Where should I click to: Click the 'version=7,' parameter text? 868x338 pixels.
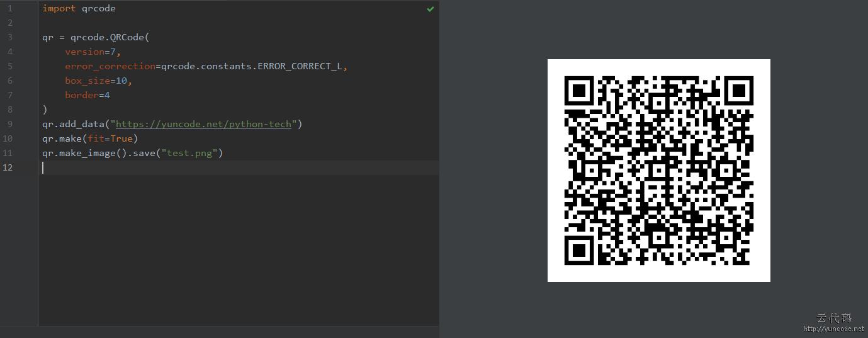click(93, 52)
